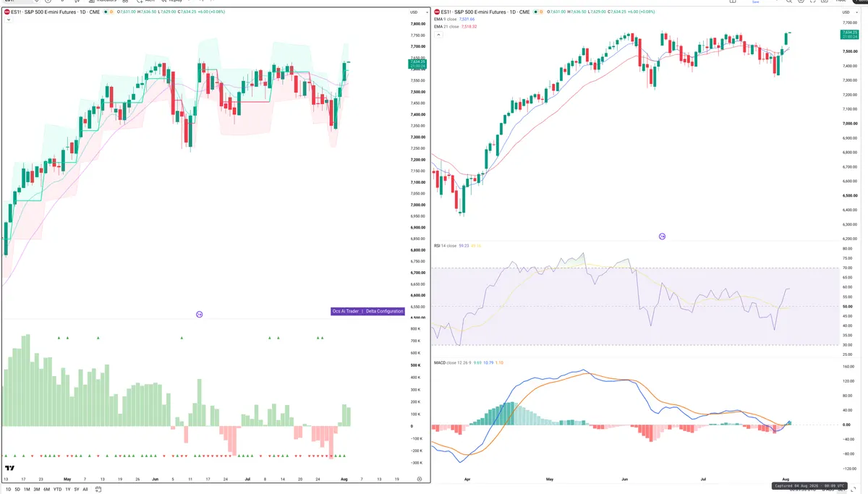Screen dimensions: 868x494
Task: Select the YTD time range button
Action: click(x=57, y=490)
